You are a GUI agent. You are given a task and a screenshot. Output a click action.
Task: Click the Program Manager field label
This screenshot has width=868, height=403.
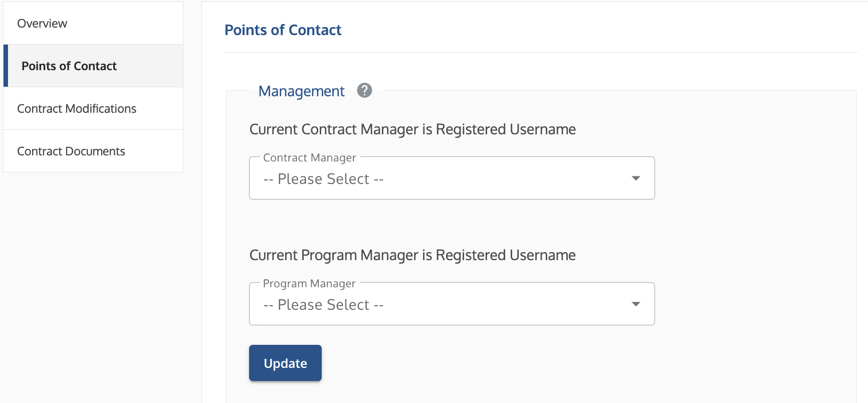tap(309, 283)
